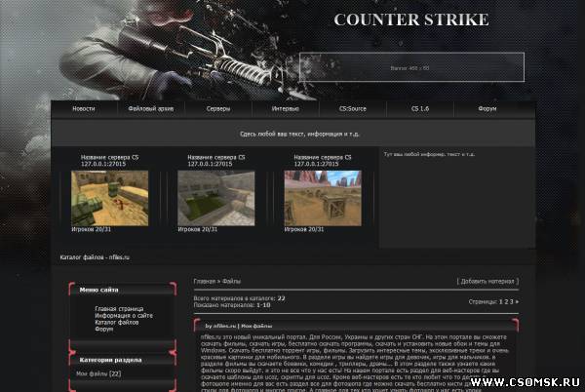Click the Файлы breadcrumb link
This screenshot has width=585, height=392.
tap(231, 281)
